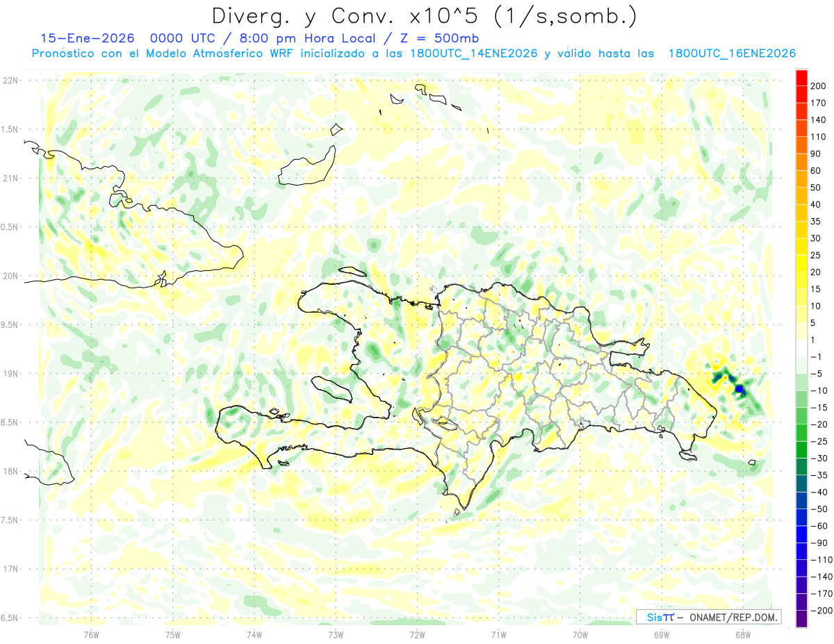Click the '9.5N' latitude label
Screen dimensions: 834x644
coord(10,324)
